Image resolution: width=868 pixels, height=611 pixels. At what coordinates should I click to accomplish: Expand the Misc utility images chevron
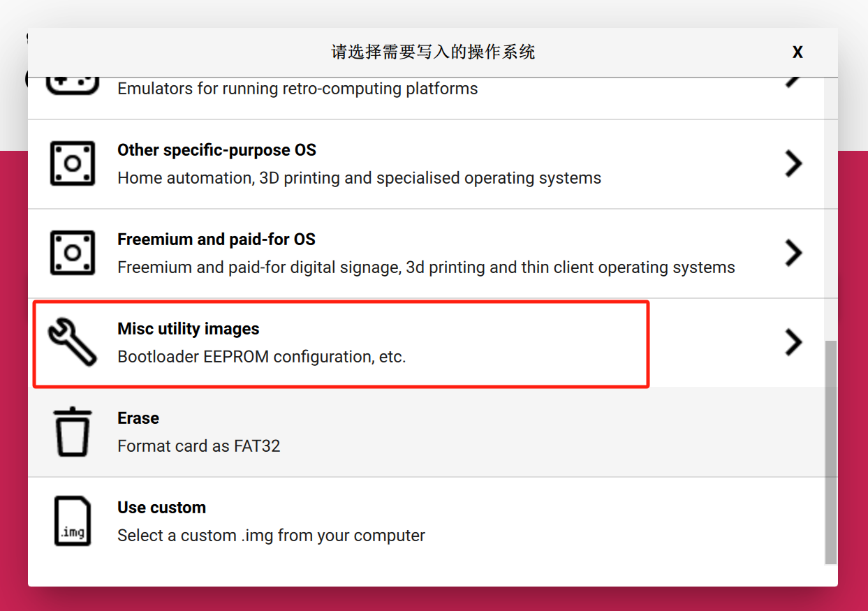793,342
